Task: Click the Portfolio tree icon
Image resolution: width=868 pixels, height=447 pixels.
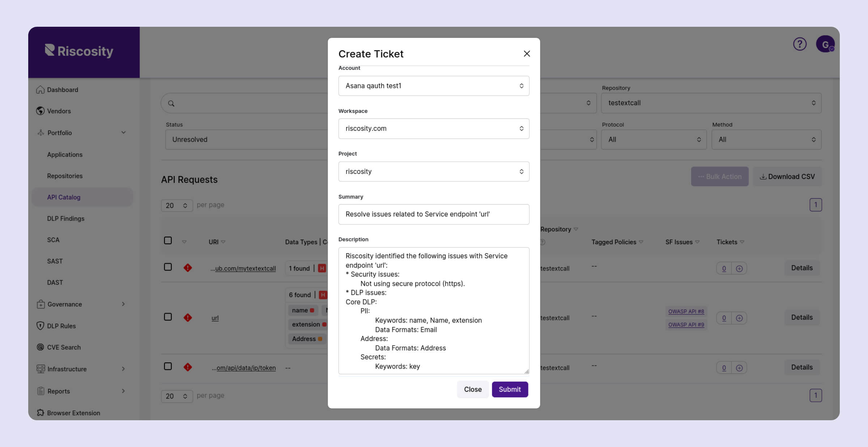Action: (41, 133)
